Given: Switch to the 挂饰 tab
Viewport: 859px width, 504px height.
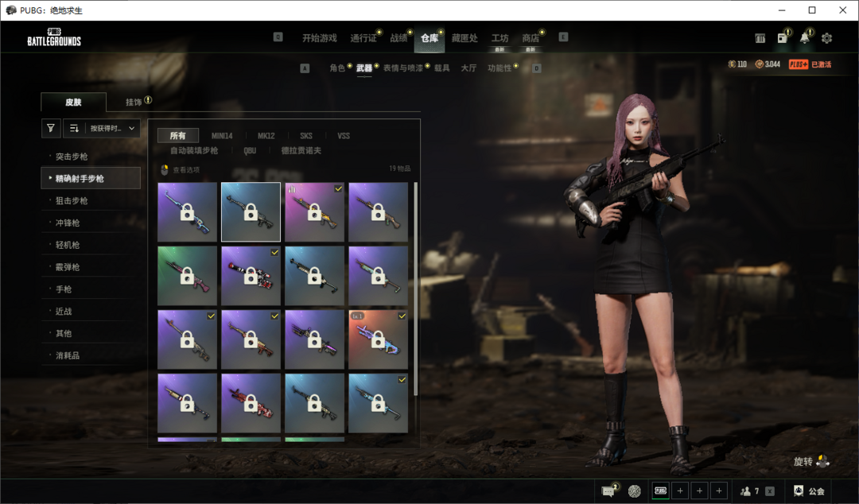Looking at the screenshot, I should coord(134,102).
